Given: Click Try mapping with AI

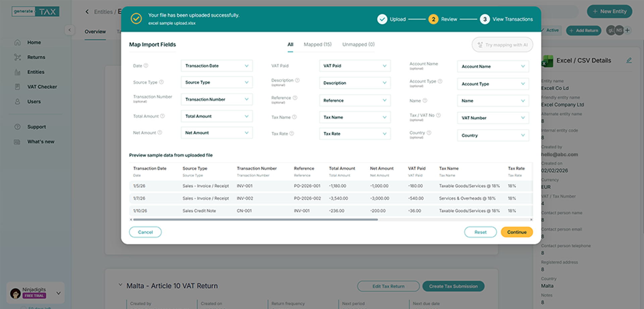Looking at the screenshot, I should coord(502,45).
